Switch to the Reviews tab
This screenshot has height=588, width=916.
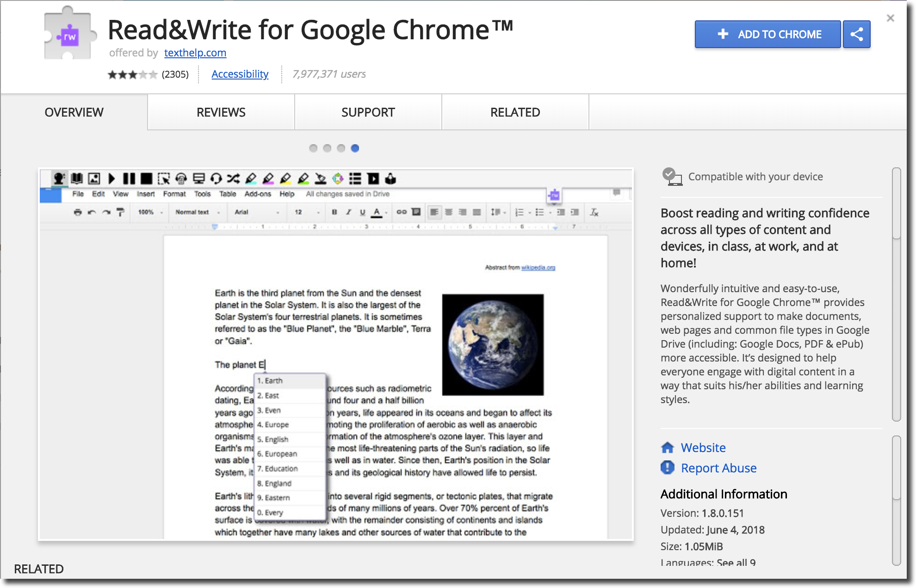click(x=220, y=112)
